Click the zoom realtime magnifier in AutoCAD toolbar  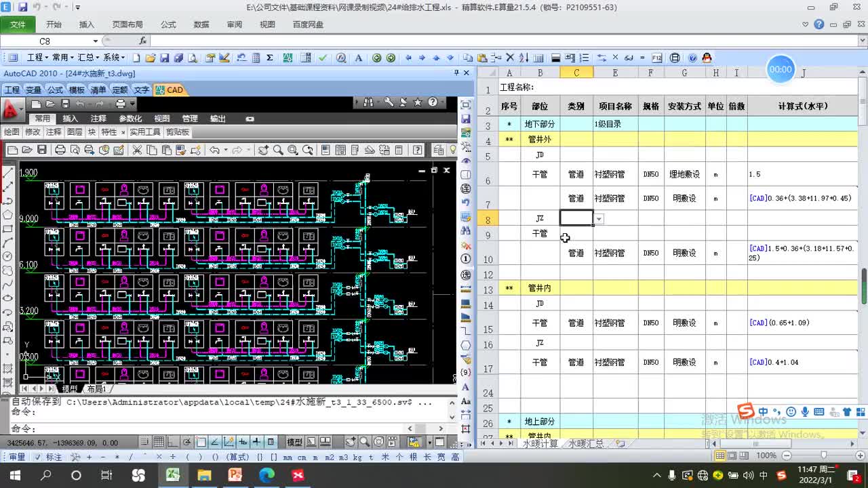pyautogui.click(x=278, y=150)
